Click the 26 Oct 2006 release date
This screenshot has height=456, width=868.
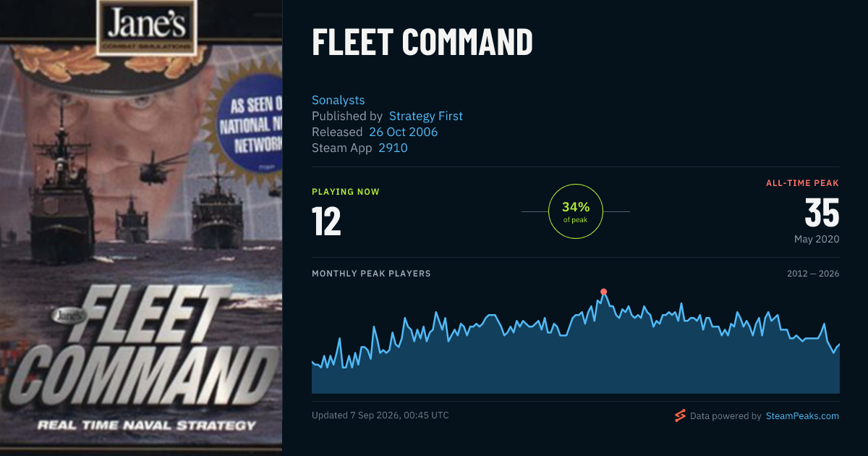click(x=403, y=132)
